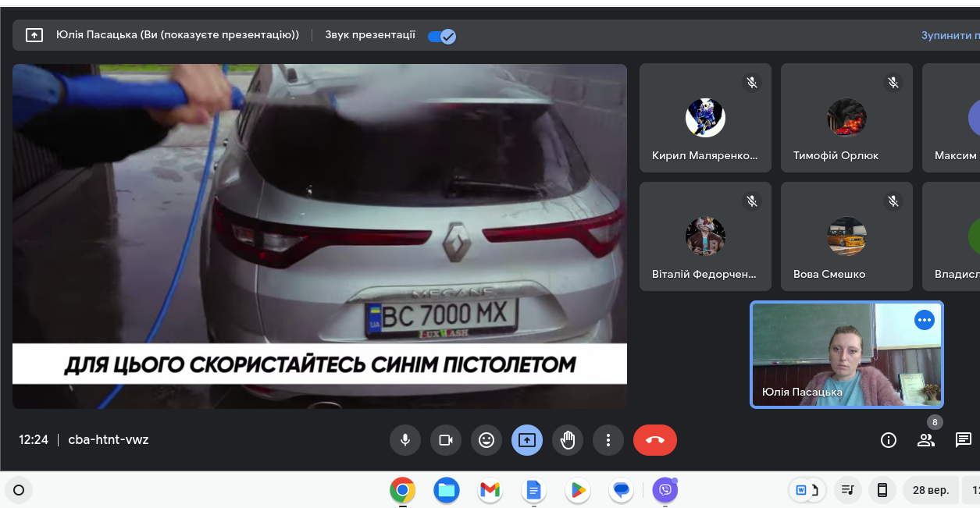The height and width of the screenshot is (508, 980).
Task: Open the Files app on the shelf
Action: 447,490
